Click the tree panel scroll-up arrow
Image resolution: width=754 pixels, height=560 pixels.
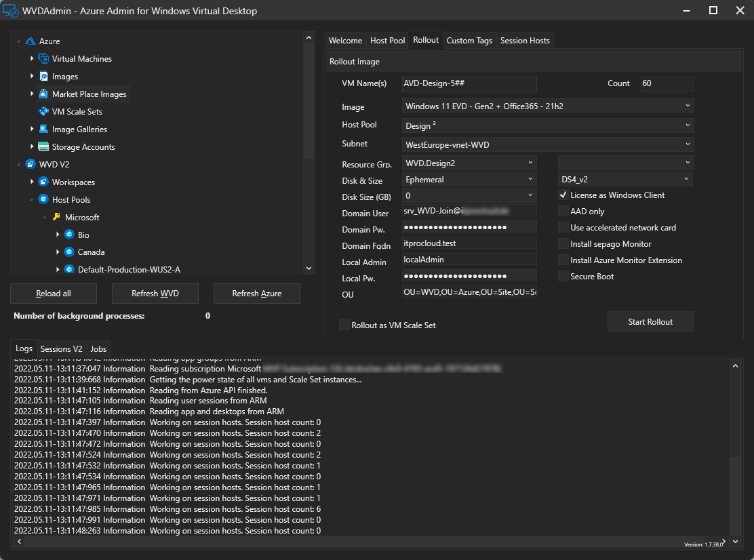309,38
